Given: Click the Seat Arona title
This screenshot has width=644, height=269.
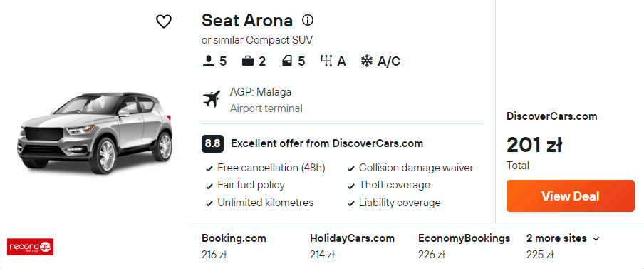Looking at the screenshot, I should click(x=246, y=20).
